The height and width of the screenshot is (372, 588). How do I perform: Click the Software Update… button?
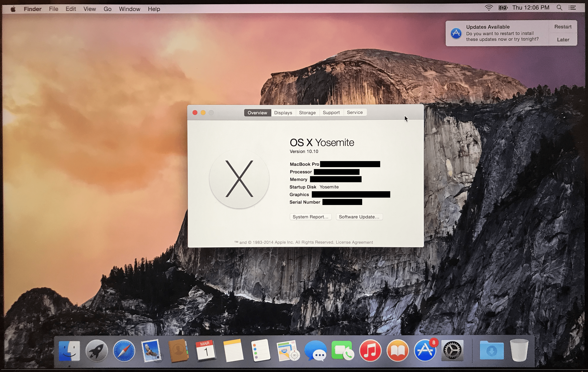[x=359, y=217]
